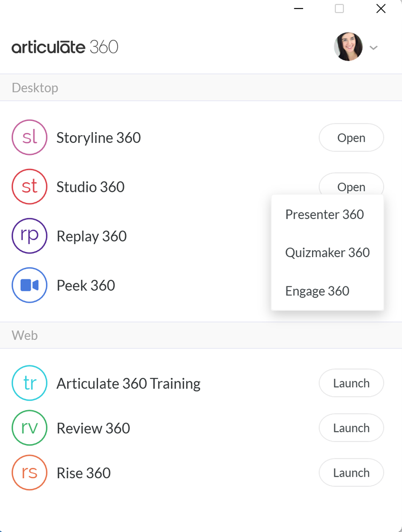Click the Peek 360 camera icon

[x=29, y=285]
